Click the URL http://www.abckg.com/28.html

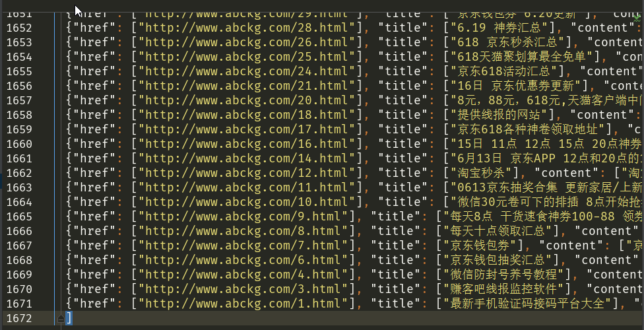247,28
